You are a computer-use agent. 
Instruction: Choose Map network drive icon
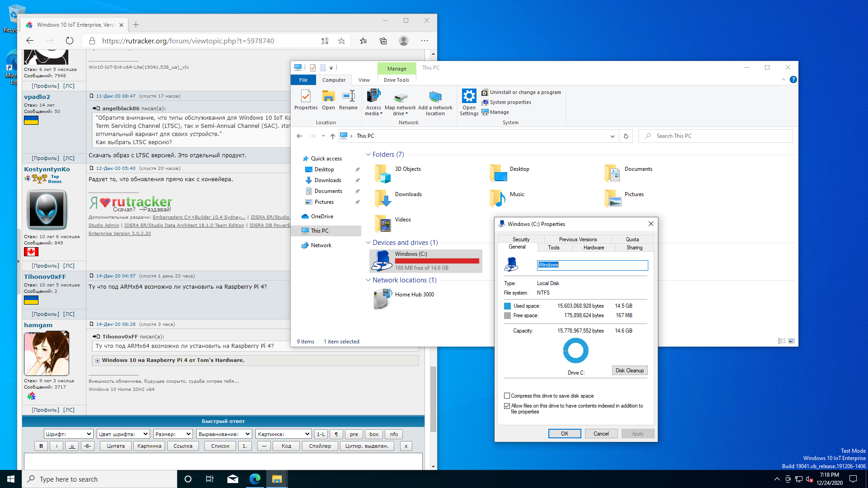click(400, 103)
